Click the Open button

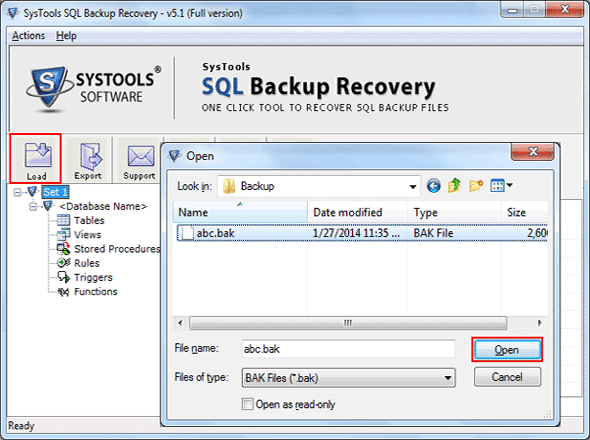click(x=507, y=350)
